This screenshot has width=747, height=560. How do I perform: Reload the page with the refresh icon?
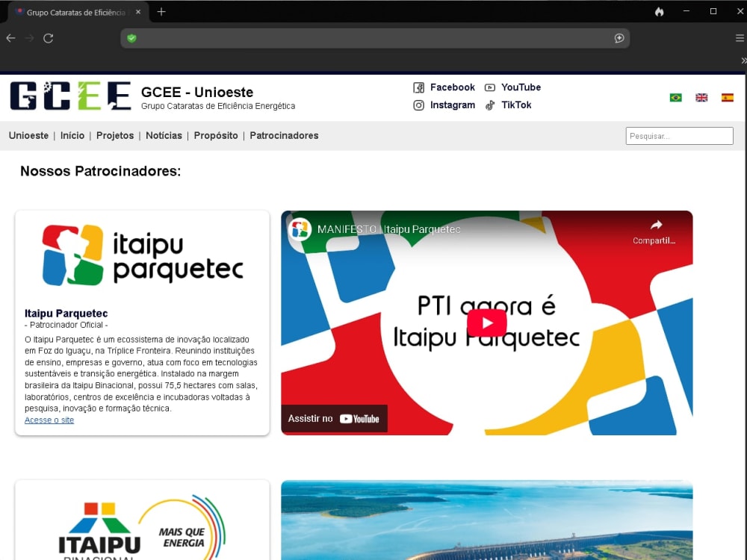48,38
